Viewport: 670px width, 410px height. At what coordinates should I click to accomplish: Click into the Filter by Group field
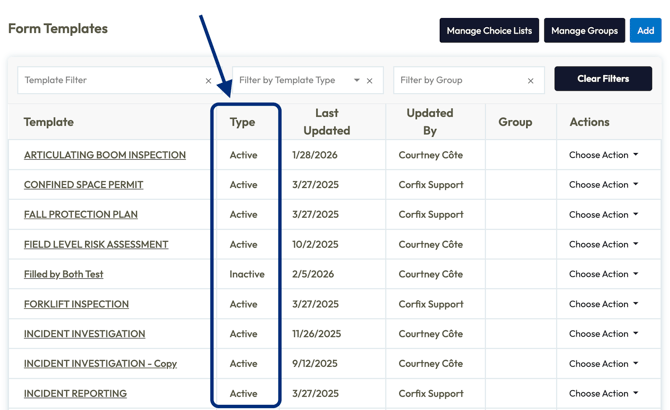tap(458, 80)
